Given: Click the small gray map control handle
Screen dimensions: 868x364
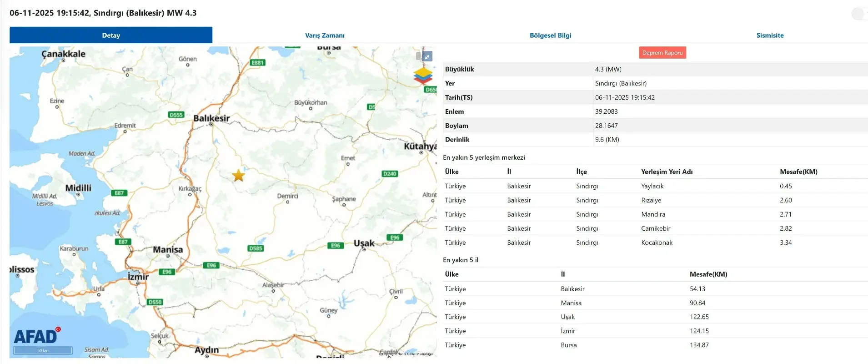Looking at the screenshot, I should click(x=418, y=56).
